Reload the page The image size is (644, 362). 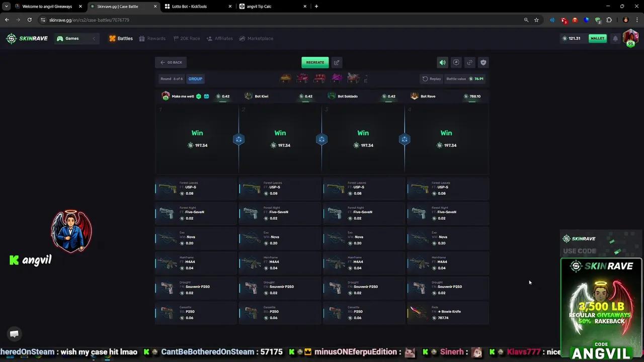30,20
